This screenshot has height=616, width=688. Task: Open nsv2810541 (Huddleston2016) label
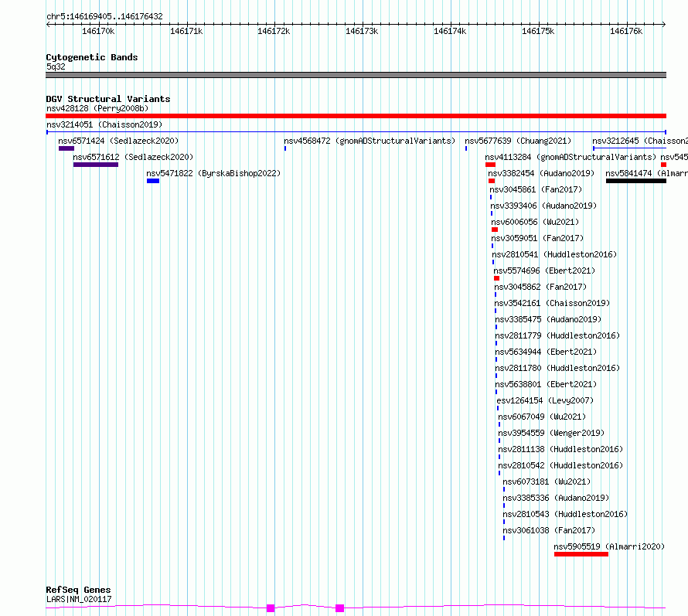554,254
